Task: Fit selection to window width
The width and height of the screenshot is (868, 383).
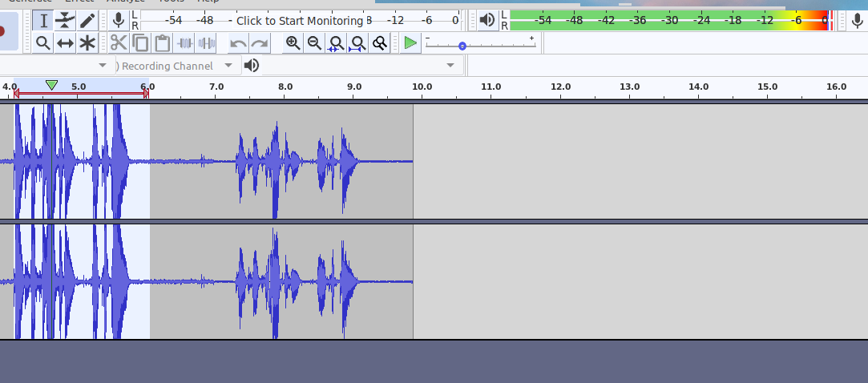Action: [336, 42]
